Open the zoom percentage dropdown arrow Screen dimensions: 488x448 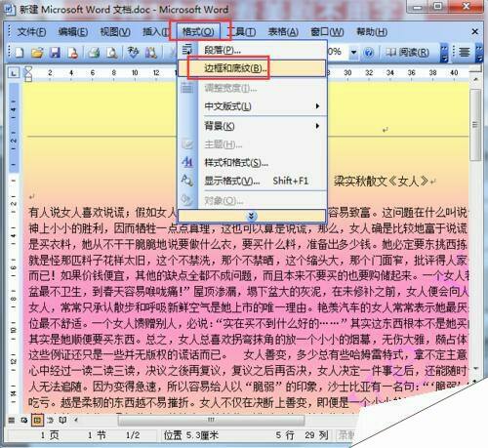(353, 52)
